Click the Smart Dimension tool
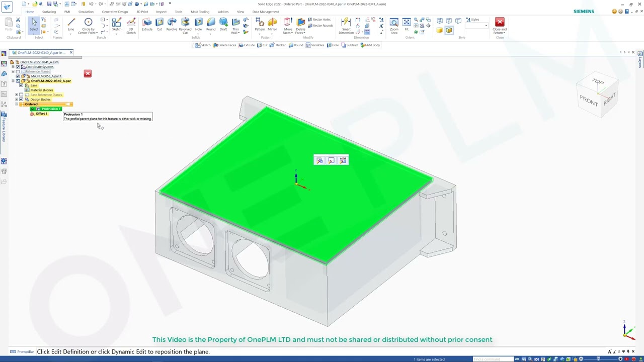This screenshot has height=362, width=644. [346, 26]
